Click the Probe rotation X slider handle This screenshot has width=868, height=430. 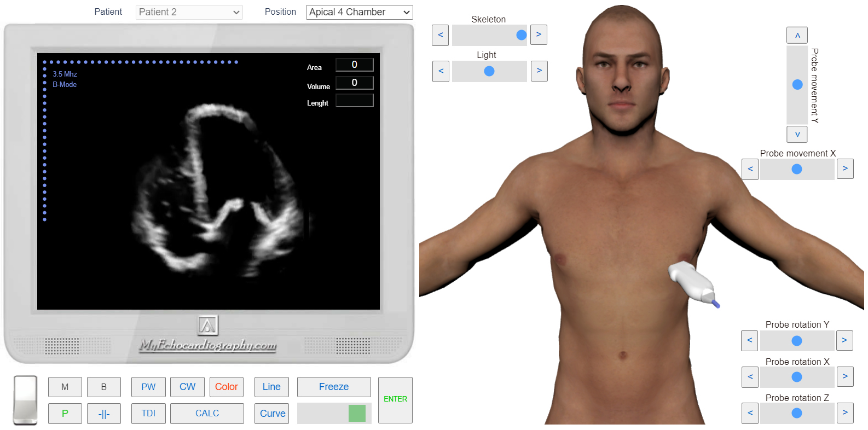tap(797, 377)
